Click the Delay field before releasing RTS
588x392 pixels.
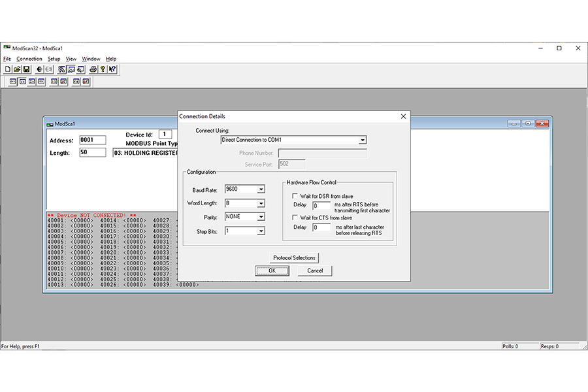click(321, 227)
